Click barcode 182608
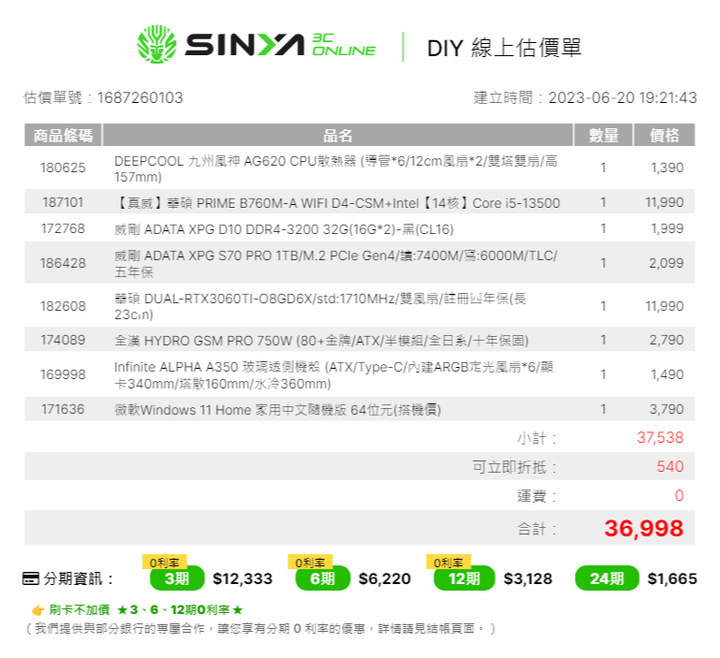The width and height of the screenshot is (720, 658). coord(63,306)
